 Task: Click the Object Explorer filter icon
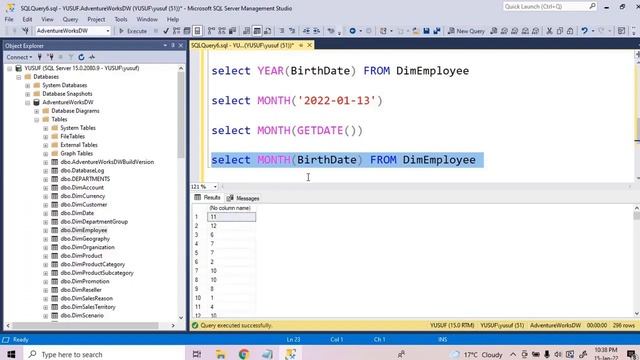[x=71, y=57]
